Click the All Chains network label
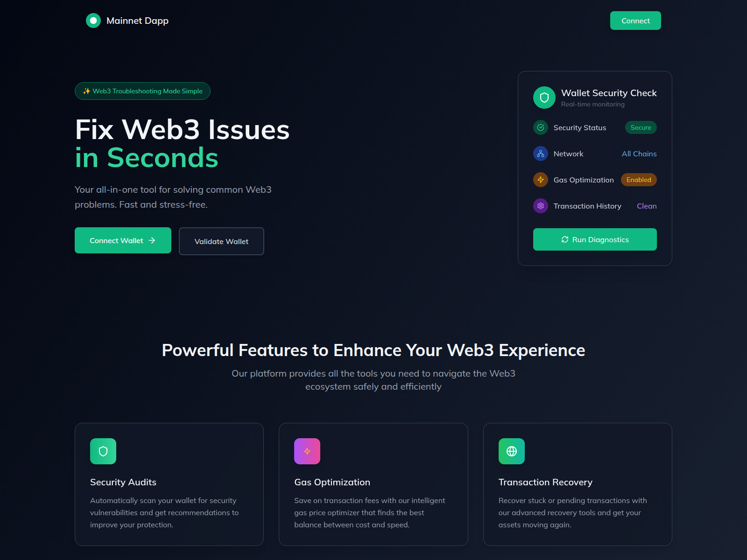This screenshot has width=747, height=560. [639, 154]
